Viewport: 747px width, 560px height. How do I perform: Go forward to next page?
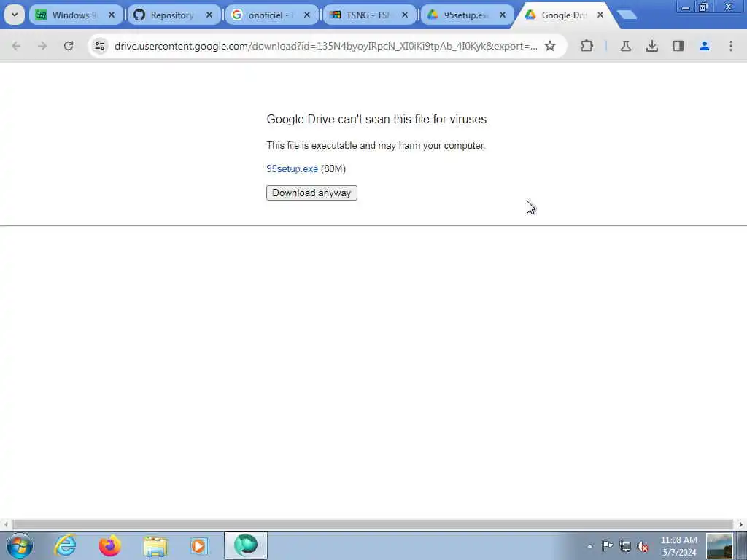(42, 46)
